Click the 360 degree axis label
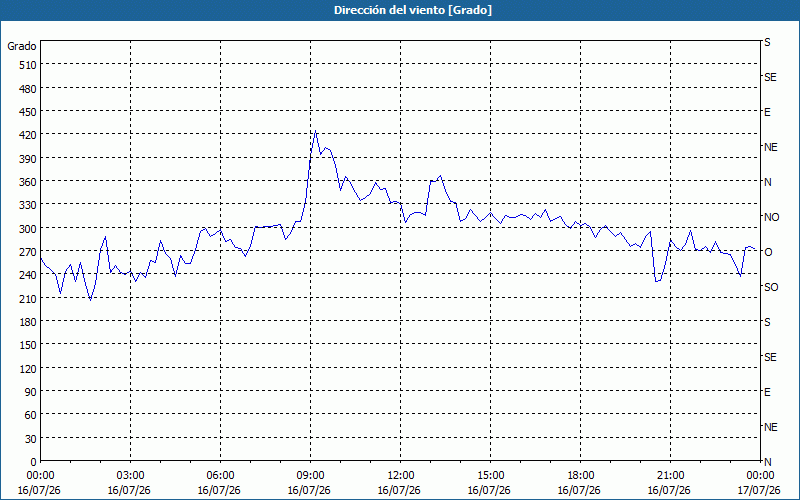Image resolution: width=800 pixels, height=500 pixels. click(28, 182)
